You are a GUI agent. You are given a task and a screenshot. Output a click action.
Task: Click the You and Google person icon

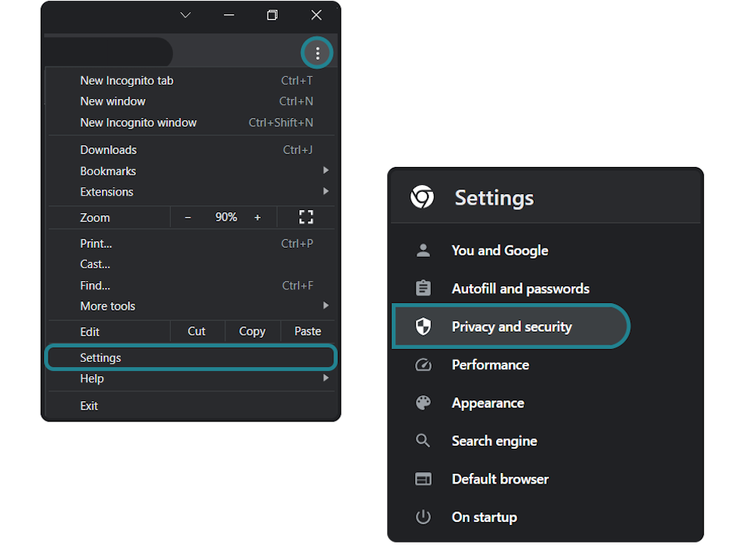tap(423, 250)
